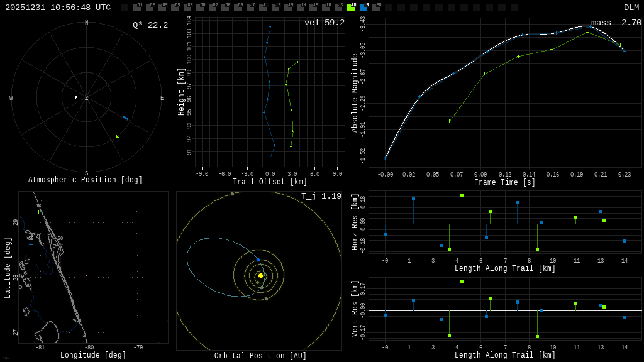Image resolution: width=644 pixels, height=362 pixels.
Task: Select station box 05 in top bar
Action: click(x=187, y=8)
